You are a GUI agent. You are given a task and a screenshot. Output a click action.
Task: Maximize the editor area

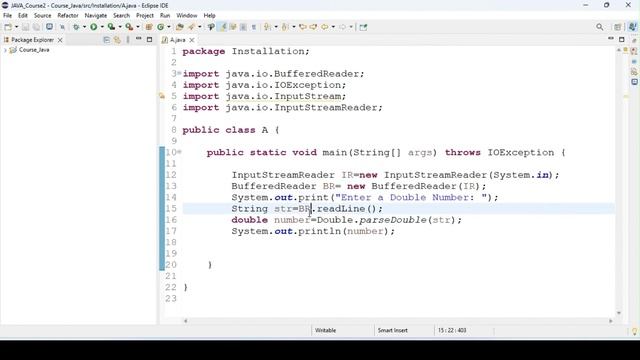[x=622, y=40]
